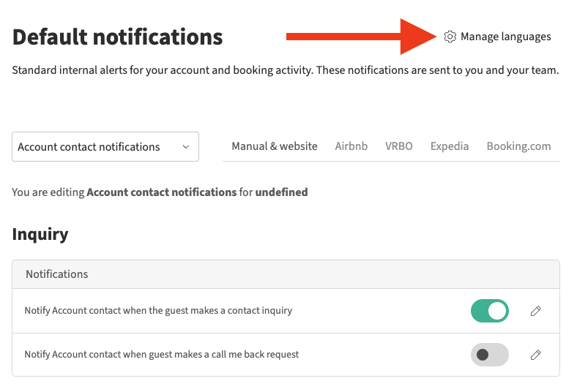Go to the VRBO tab
Image resolution: width=577 pixels, height=392 pixels.
coord(399,146)
